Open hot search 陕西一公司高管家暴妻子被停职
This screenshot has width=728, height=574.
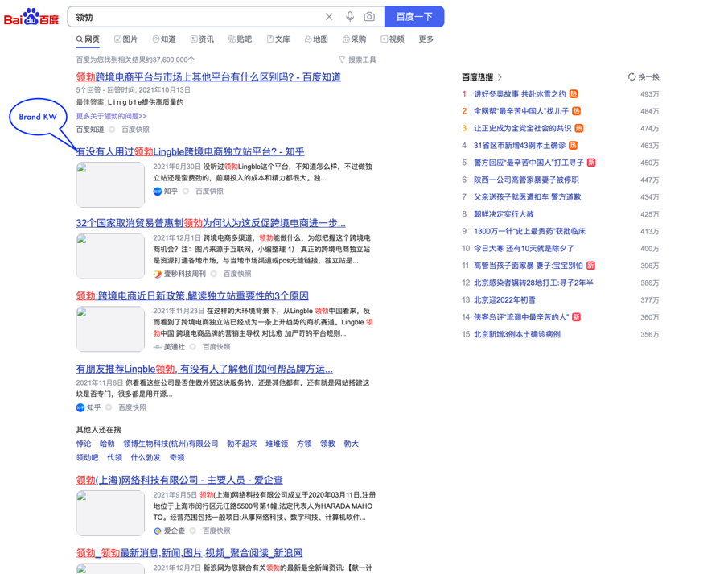[527, 180]
